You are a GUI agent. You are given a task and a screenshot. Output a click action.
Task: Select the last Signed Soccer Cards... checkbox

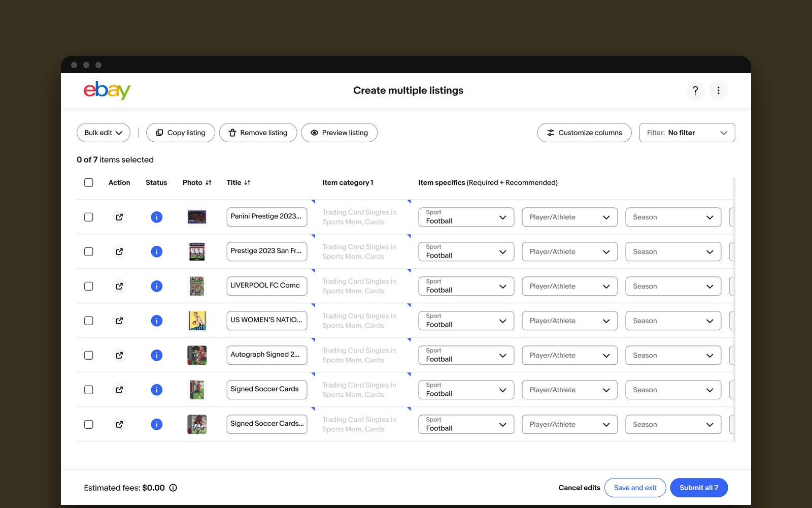(89, 424)
